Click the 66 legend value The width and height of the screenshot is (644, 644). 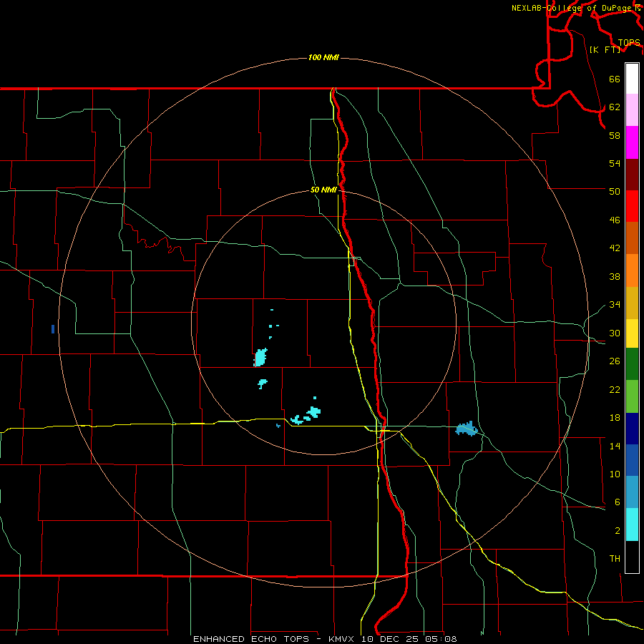(x=615, y=79)
